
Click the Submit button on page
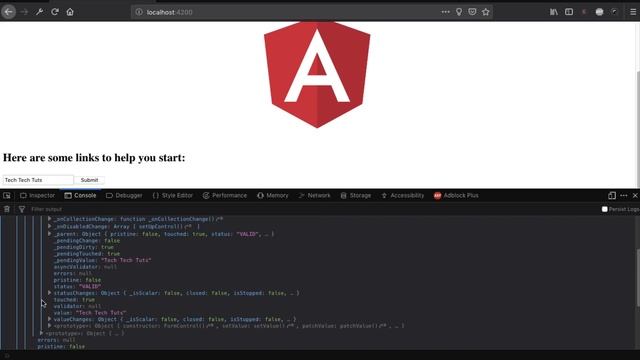click(x=89, y=180)
